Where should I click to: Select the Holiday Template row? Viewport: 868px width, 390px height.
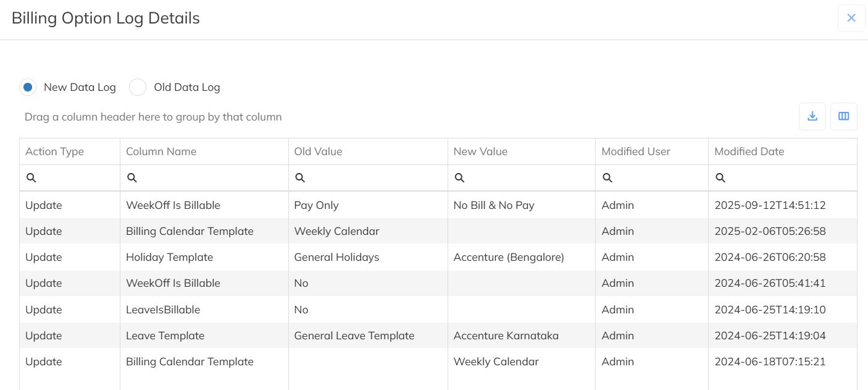click(x=169, y=257)
